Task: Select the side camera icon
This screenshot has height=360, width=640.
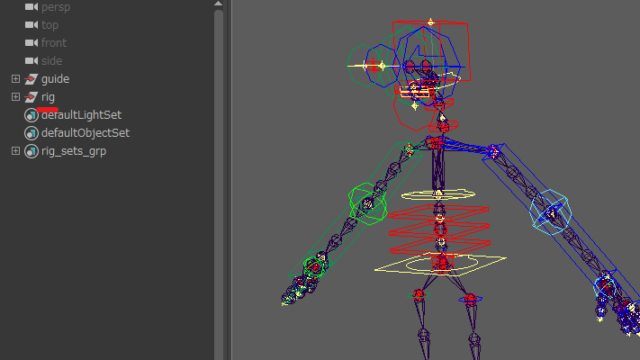Action: (x=31, y=61)
